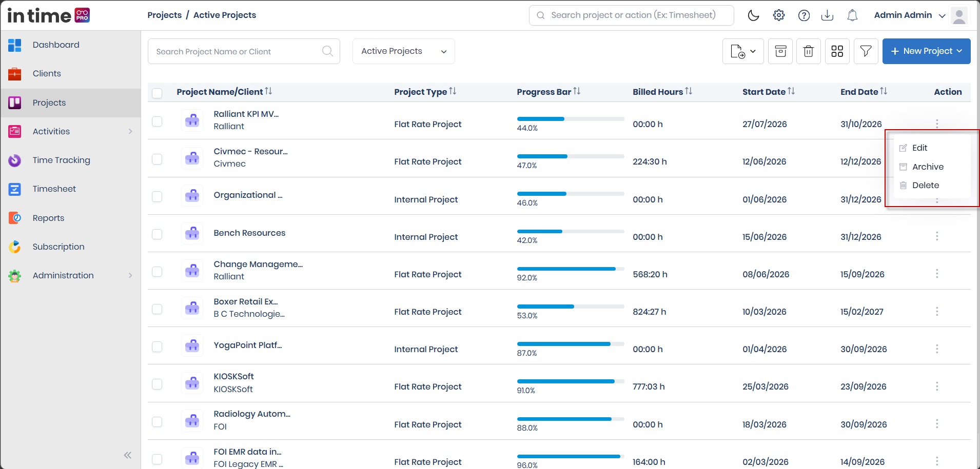This screenshot has height=469, width=980.
Task: Open actions menu for Bench Resources row
Action: [x=937, y=236]
